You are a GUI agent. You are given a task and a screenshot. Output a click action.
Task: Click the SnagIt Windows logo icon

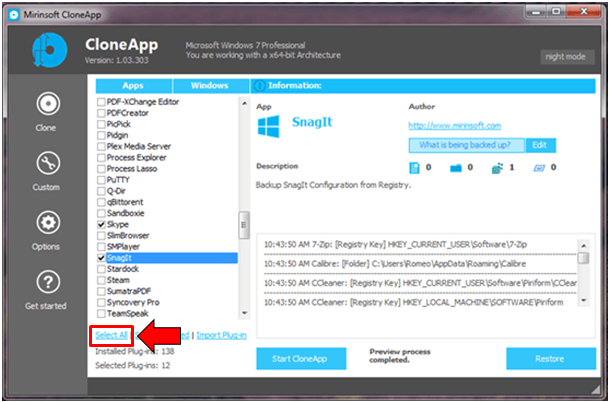268,126
